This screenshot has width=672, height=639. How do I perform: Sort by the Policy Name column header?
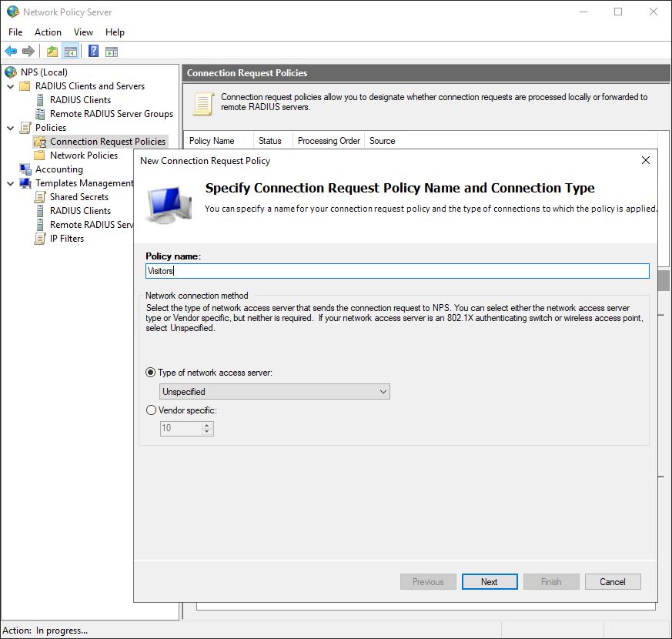[x=219, y=141]
